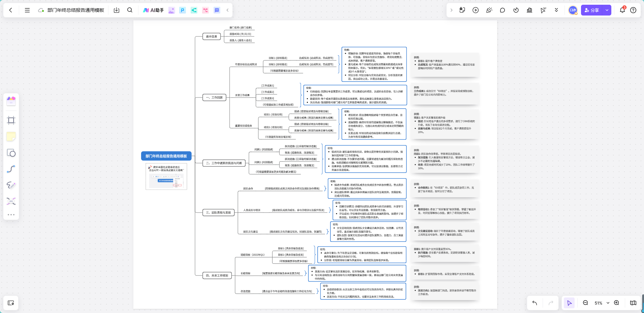The height and width of the screenshot is (313, 644).
Task: Click the 年度目标及达成情况 branch text
Action: coord(246,64)
